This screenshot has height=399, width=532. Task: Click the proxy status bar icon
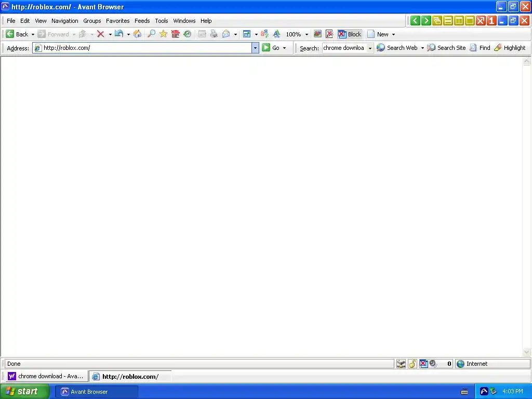tap(401, 364)
